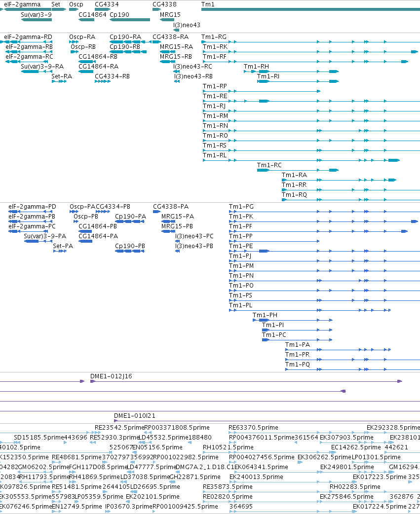Screen dimensions: 420x514
Task: Select the Su(var)3-9 gene label
Action: [x=36, y=15]
